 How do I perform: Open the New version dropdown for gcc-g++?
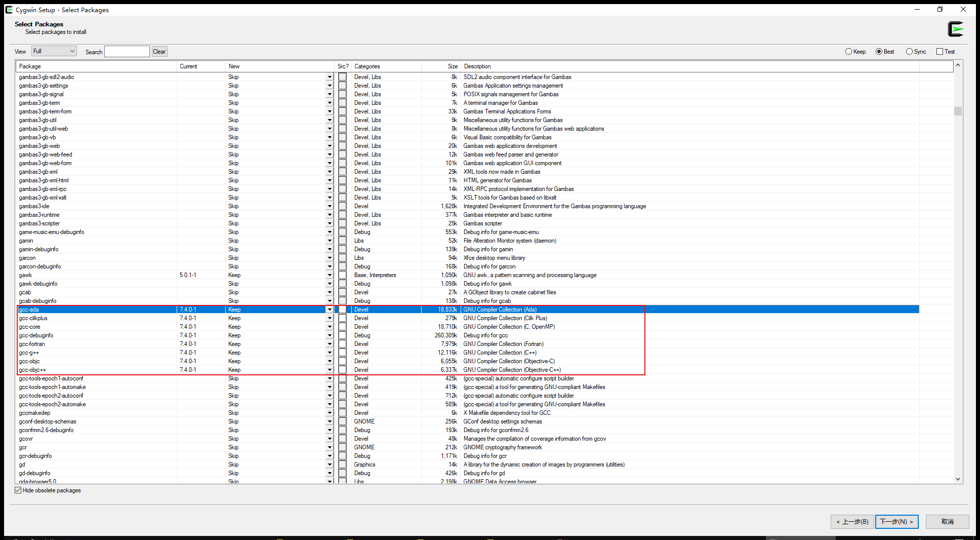point(330,353)
